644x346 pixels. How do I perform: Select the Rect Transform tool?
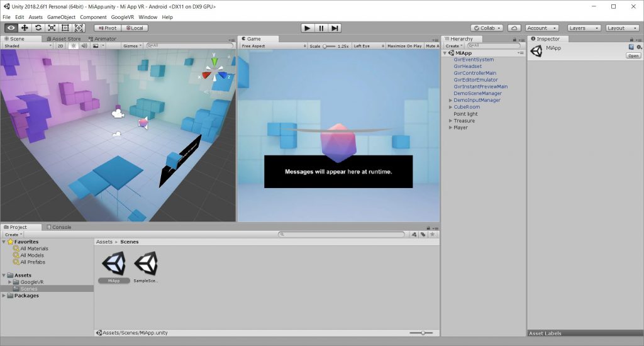65,28
